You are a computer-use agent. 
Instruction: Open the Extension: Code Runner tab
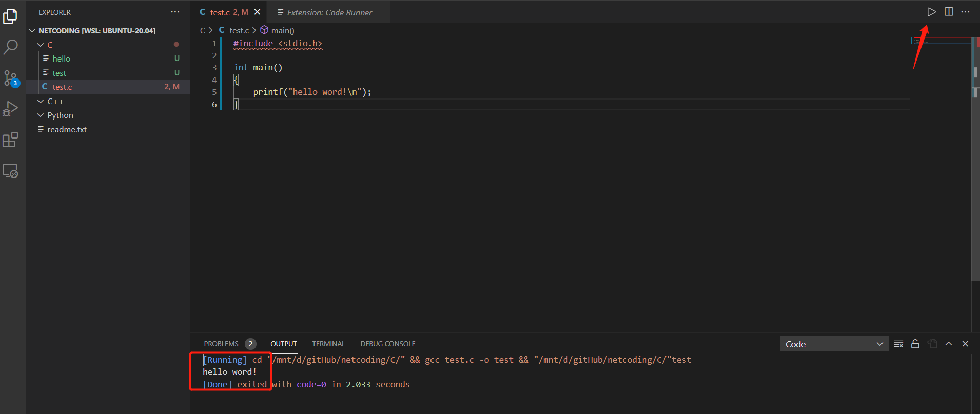[329, 12]
